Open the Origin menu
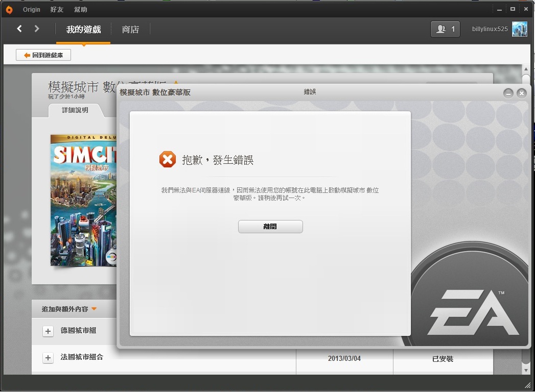535x392 pixels. 31,10
